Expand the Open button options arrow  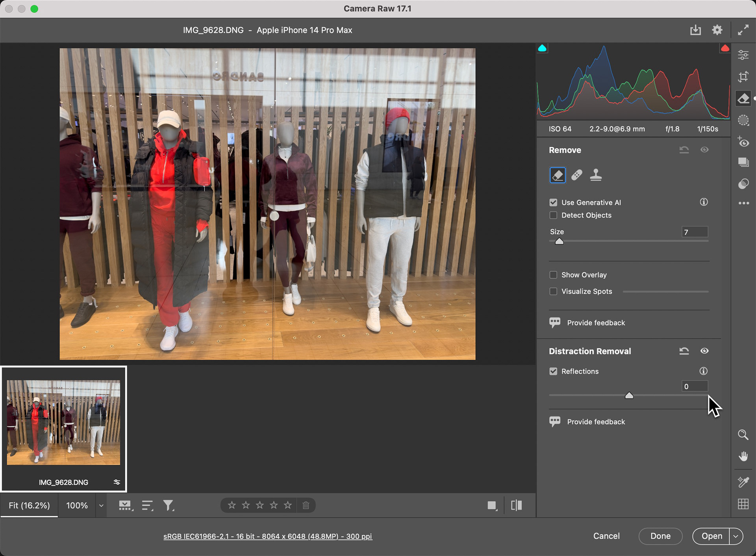pos(736,536)
